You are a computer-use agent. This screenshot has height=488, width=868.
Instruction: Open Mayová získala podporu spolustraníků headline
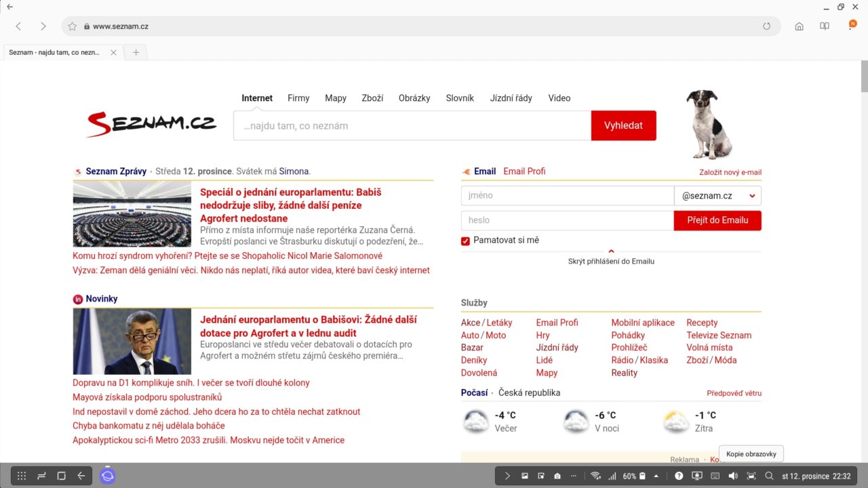147,397
